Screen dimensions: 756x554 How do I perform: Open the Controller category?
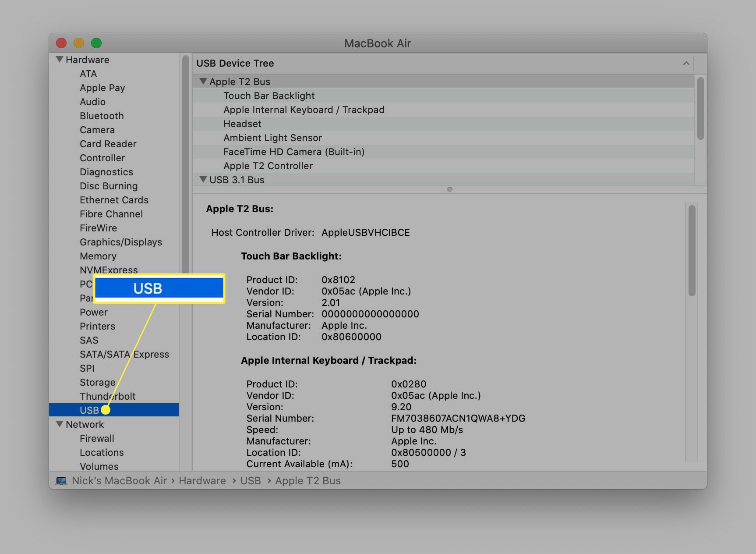[x=102, y=158]
